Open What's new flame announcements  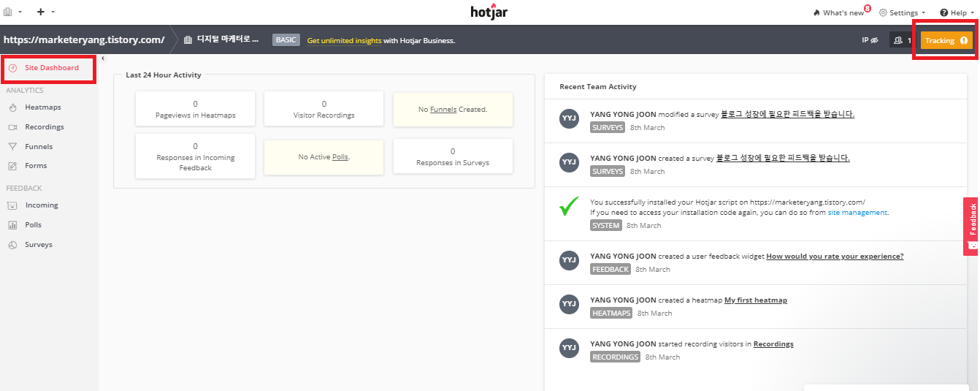[838, 12]
